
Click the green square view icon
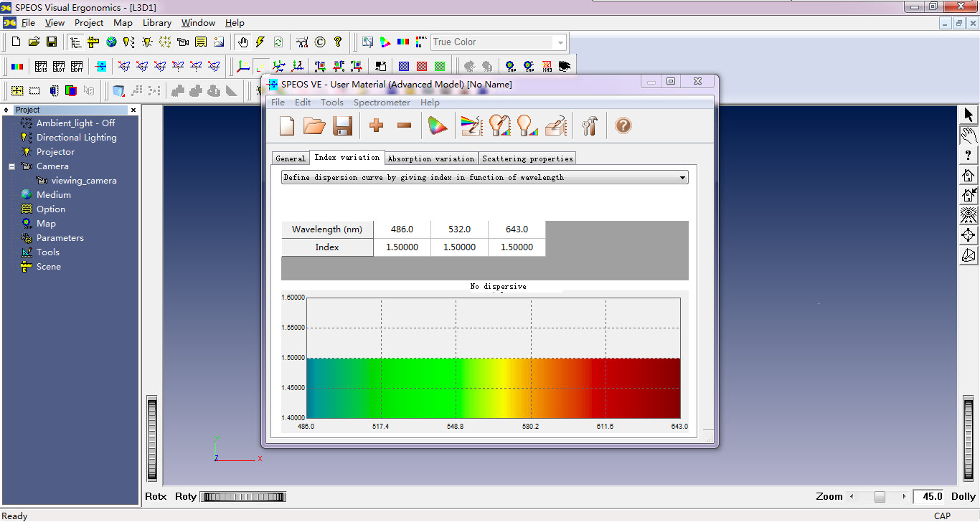coord(440,67)
